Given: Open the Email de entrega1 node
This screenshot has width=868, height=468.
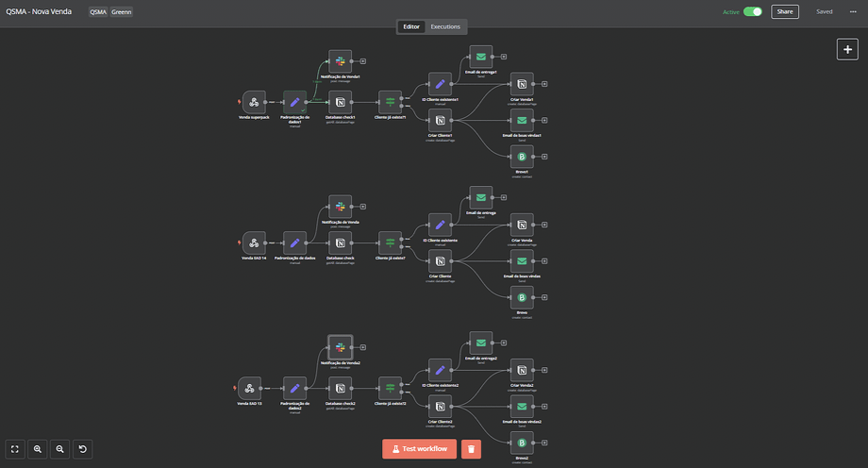Looking at the screenshot, I should (x=481, y=57).
